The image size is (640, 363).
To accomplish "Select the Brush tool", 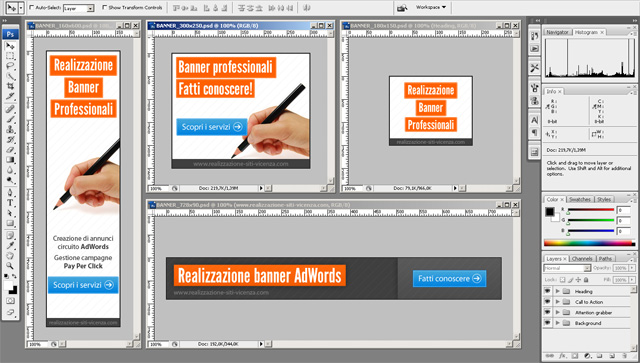I will 10,119.
